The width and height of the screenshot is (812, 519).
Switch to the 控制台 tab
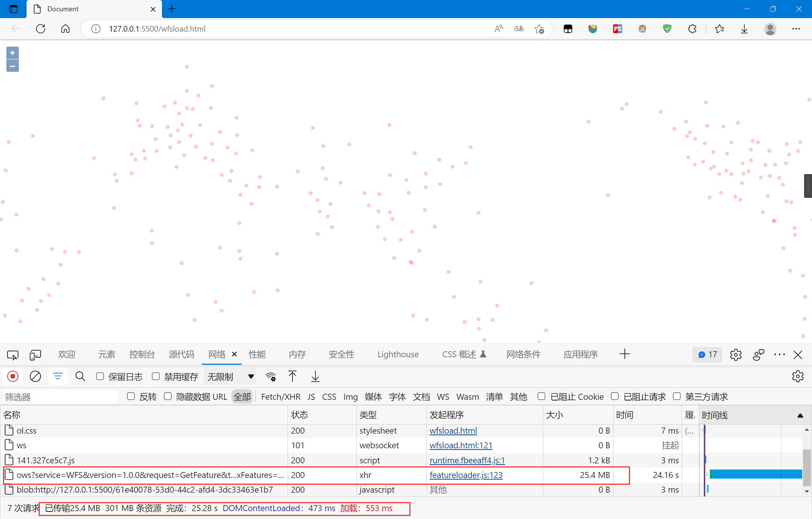click(142, 355)
